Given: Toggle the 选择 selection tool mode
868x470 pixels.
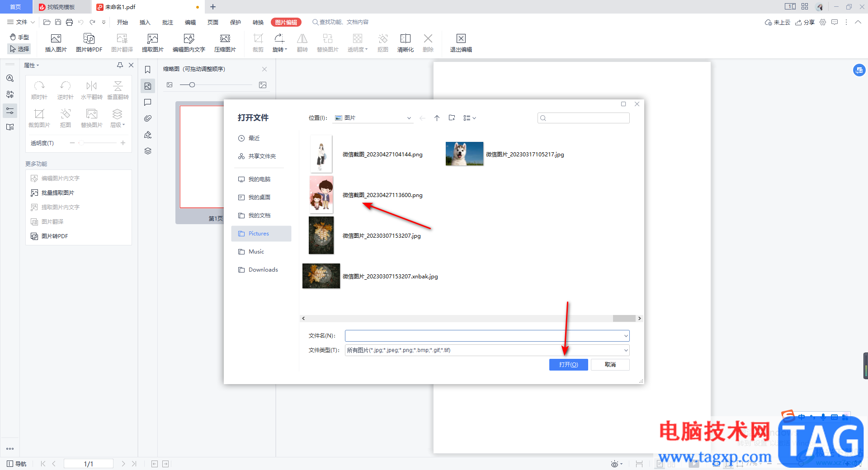Looking at the screenshot, I should (x=19, y=49).
